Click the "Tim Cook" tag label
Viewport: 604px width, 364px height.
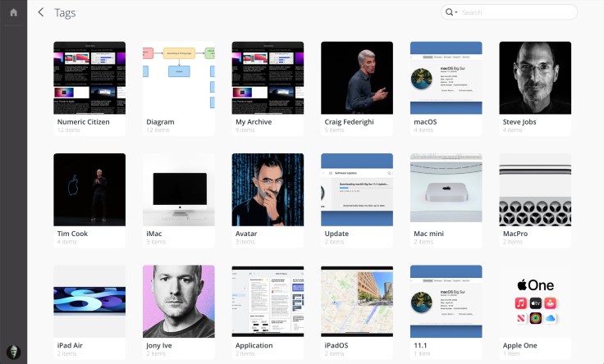pyautogui.click(x=72, y=234)
